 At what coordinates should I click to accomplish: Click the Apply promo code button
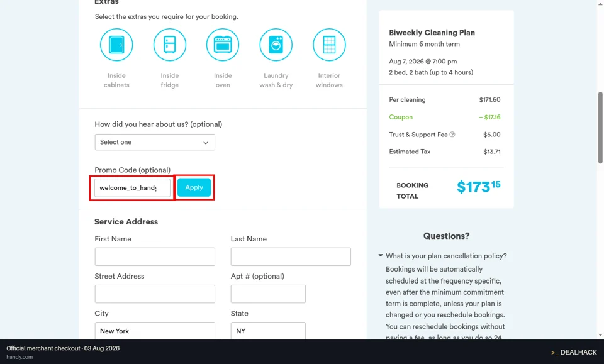(194, 187)
